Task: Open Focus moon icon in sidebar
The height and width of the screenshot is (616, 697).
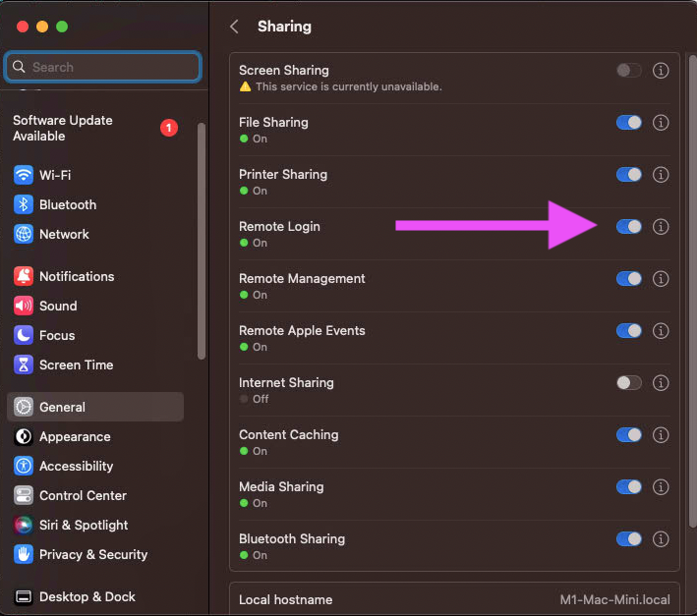Action: click(x=24, y=335)
